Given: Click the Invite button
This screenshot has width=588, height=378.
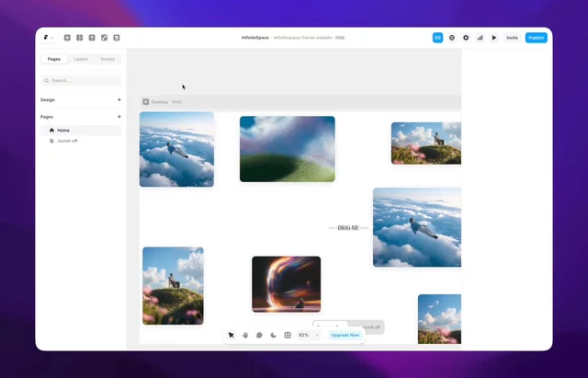Looking at the screenshot, I should (513, 38).
